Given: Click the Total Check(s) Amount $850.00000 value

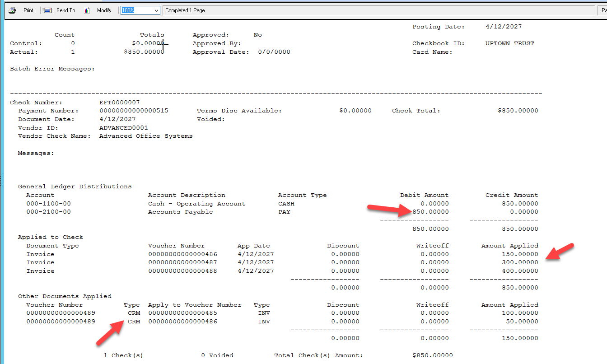Looking at the screenshot, I should [x=432, y=355].
